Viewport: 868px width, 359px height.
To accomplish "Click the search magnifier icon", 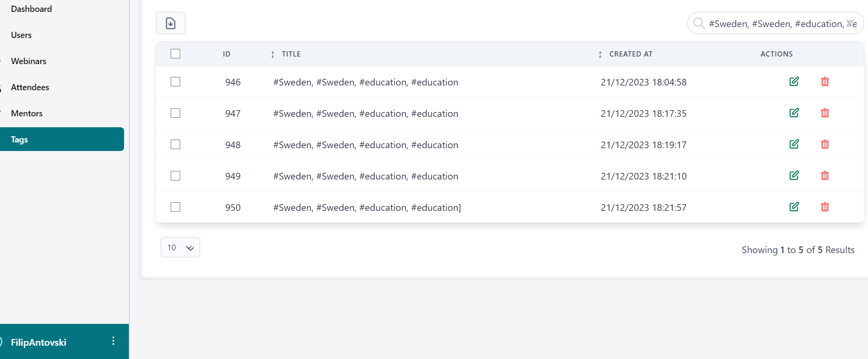I will point(699,23).
